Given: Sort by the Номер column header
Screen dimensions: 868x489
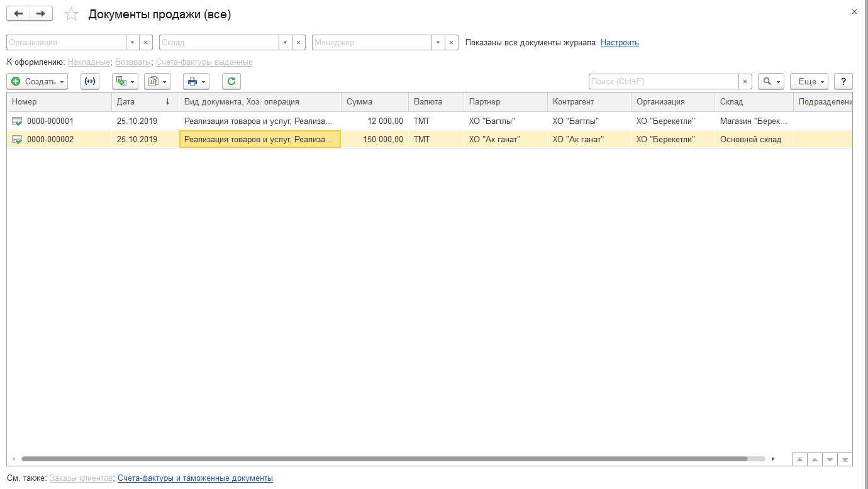Looking at the screenshot, I should [x=59, y=101].
